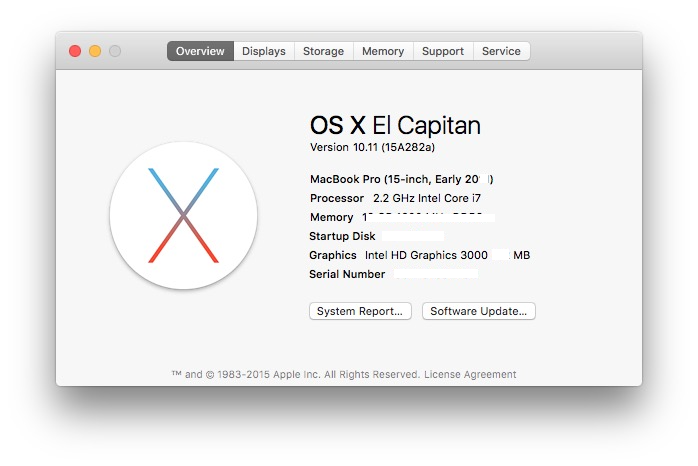
Task: Click the MacBook Pro (15-inch, Early model line
Action: (402, 179)
